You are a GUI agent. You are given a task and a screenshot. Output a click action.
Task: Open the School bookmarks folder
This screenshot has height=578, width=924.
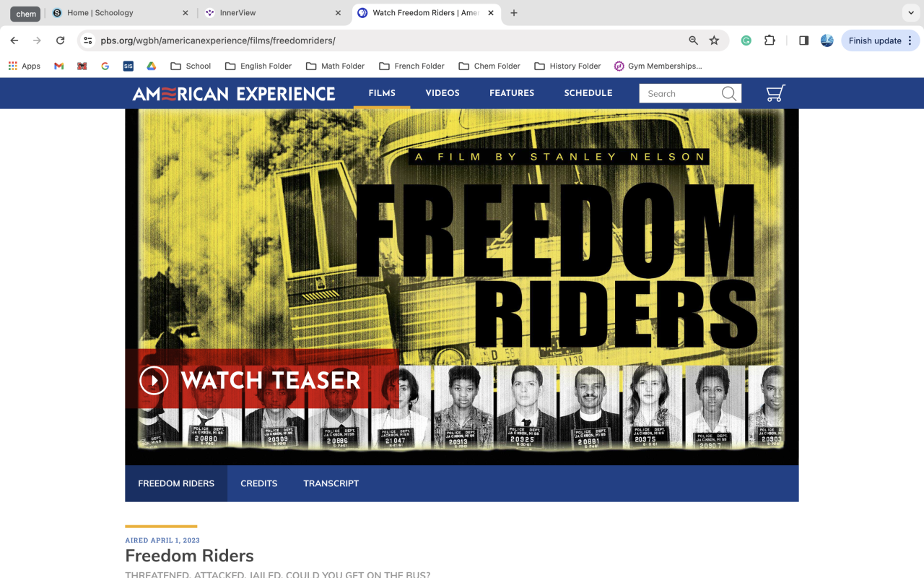(x=191, y=66)
